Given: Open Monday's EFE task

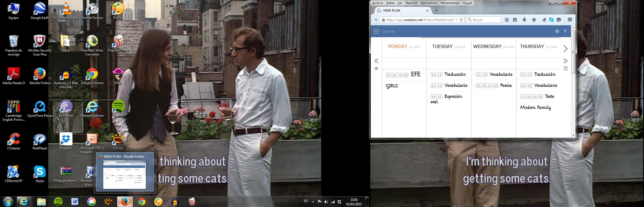Looking at the screenshot, I should point(403,74).
